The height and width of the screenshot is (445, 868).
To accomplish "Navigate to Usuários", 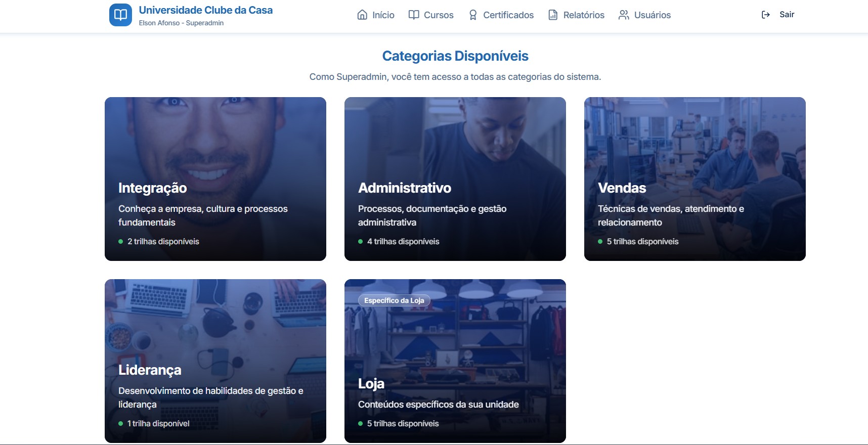I will (x=645, y=15).
